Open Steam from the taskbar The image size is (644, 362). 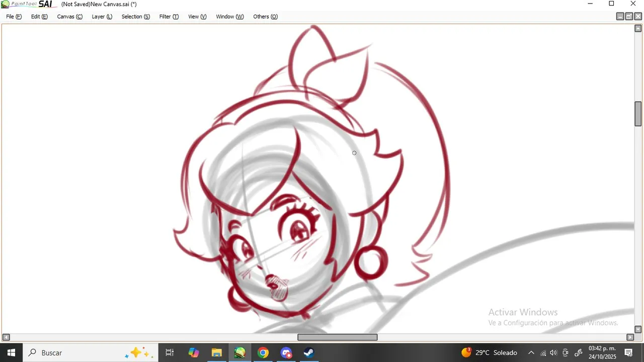(x=309, y=352)
